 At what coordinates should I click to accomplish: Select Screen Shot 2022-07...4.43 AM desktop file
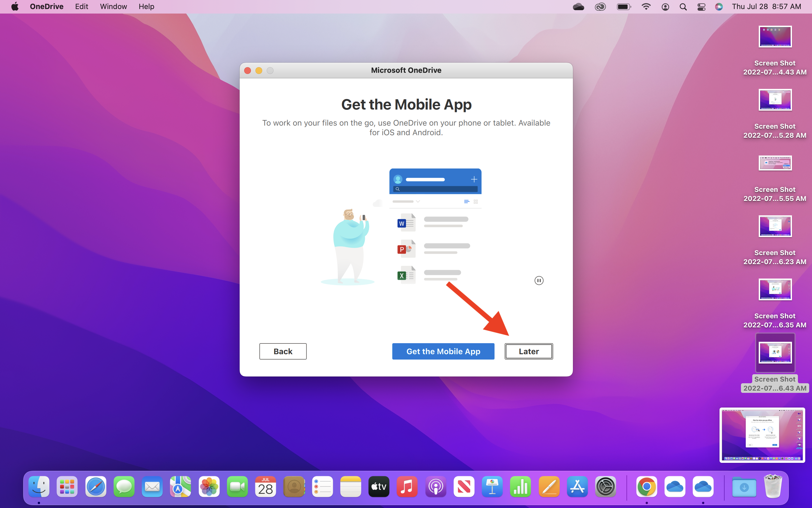[775, 51]
